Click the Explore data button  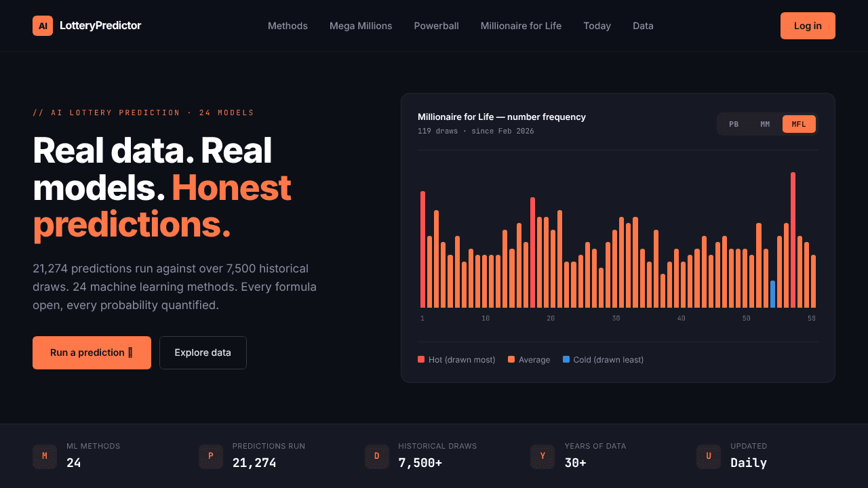tap(203, 352)
